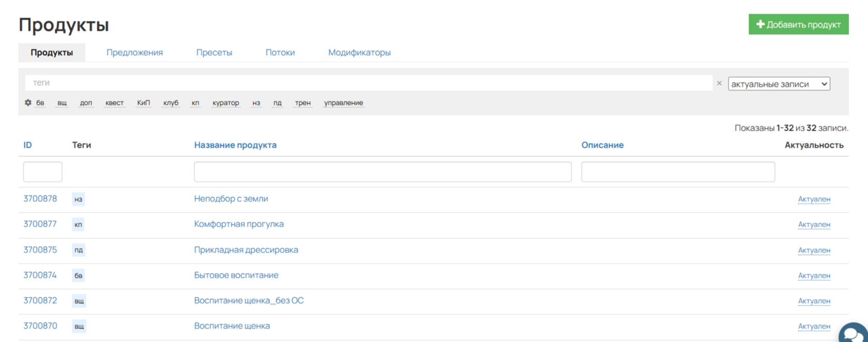Open the актуальные записи dropdown
The image size is (868, 342).
tap(779, 84)
